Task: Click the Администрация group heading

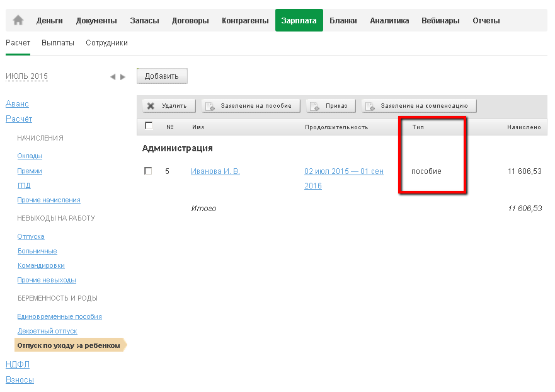Action: click(x=177, y=148)
